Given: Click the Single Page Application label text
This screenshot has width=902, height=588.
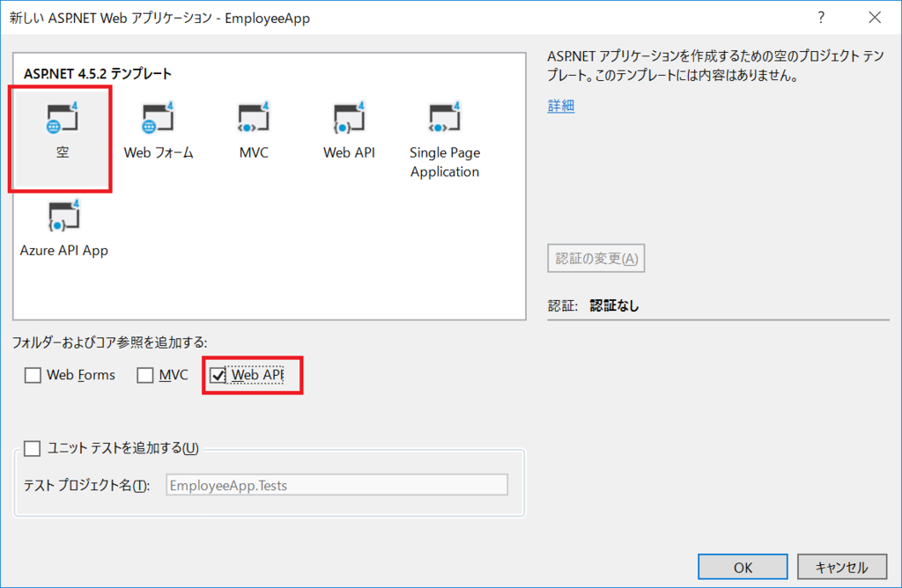Looking at the screenshot, I should pyautogui.click(x=445, y=162).
